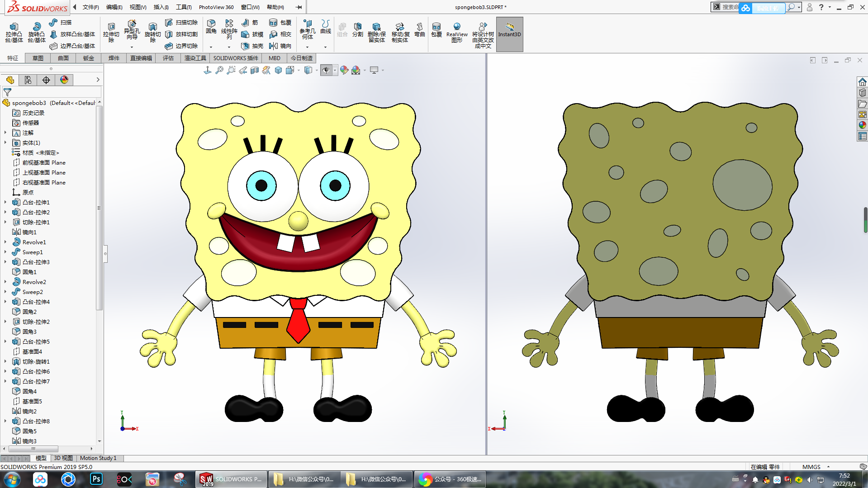
Task: Switch to the SOLIDWORKS 插件 tab
Action: tap(236, 58)
